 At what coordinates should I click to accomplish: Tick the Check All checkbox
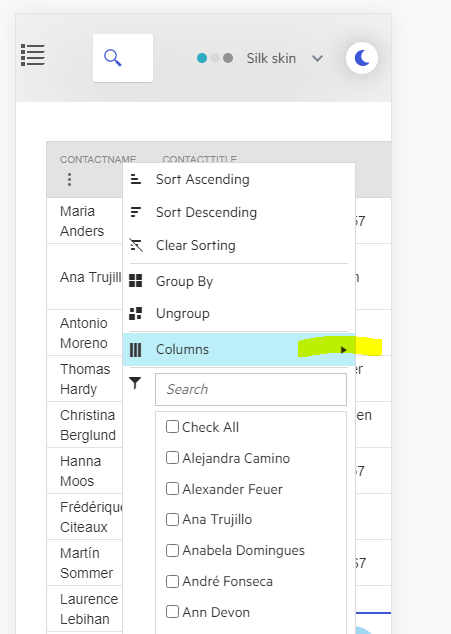click(172, 427)
